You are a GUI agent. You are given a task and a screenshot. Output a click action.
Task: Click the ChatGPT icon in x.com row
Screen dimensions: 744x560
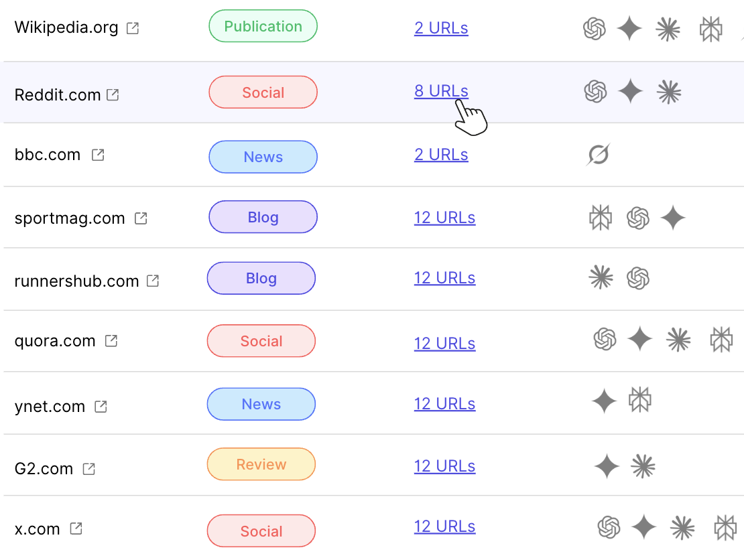pyautogui.click(x=609, y=527)
